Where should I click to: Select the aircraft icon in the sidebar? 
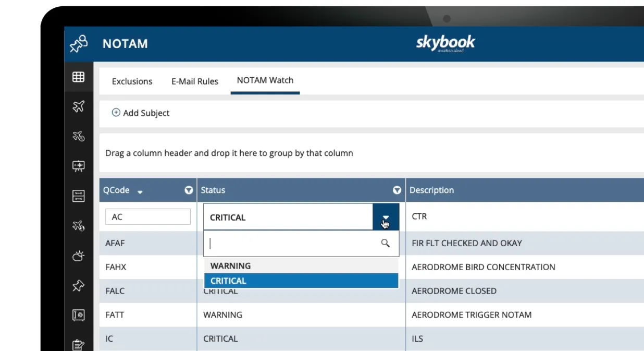[79, 106]
